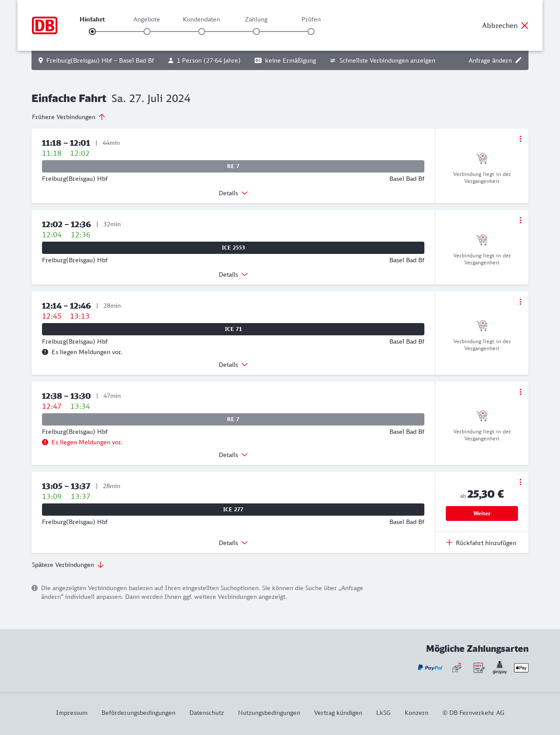Expand Details for the ICE 71 connection

233,365
